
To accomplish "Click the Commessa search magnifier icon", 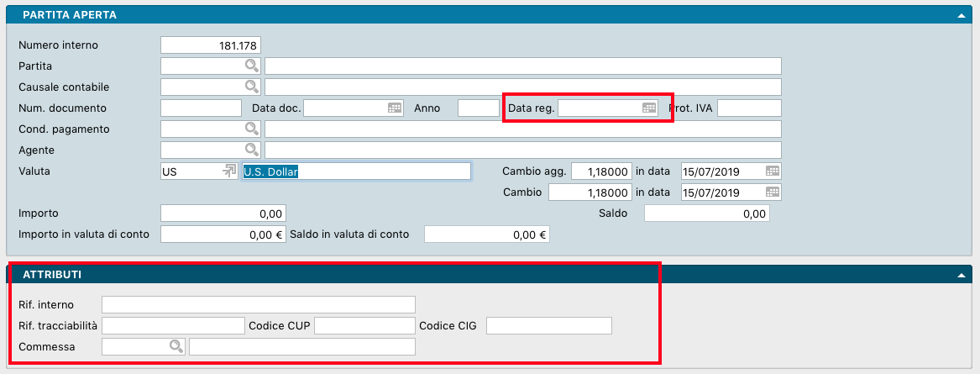I will (176, 346).
